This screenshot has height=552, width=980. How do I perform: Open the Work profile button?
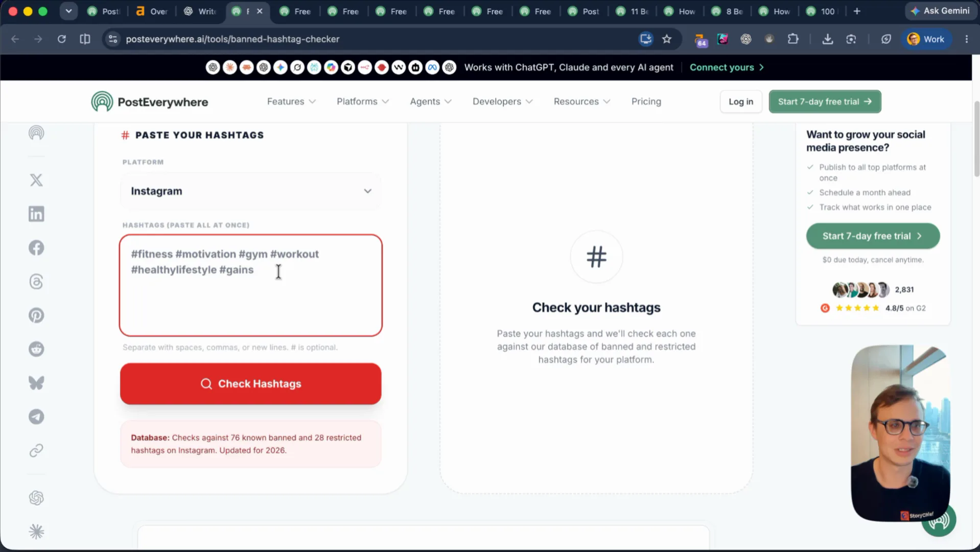tap(926, 39)
